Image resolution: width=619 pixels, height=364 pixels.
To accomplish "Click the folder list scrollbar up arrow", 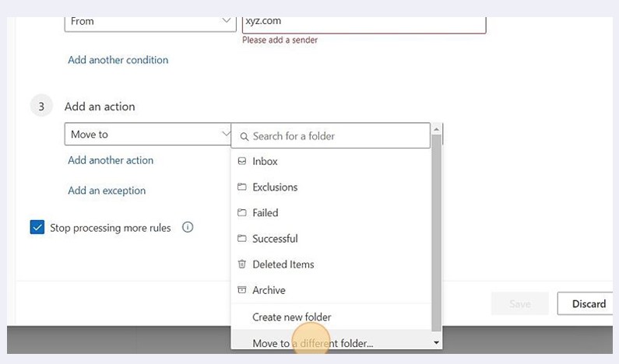I will pyautogui.click(x=436, y=129).
